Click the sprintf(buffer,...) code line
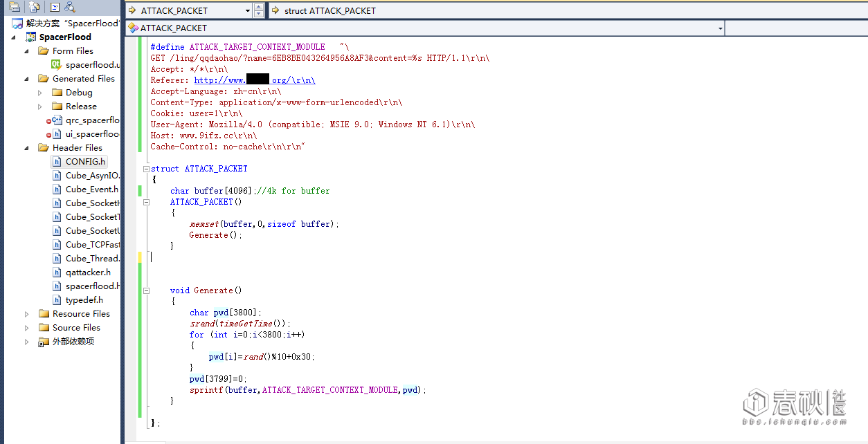This screenshot has height=444, width=868. click(308, 390)
